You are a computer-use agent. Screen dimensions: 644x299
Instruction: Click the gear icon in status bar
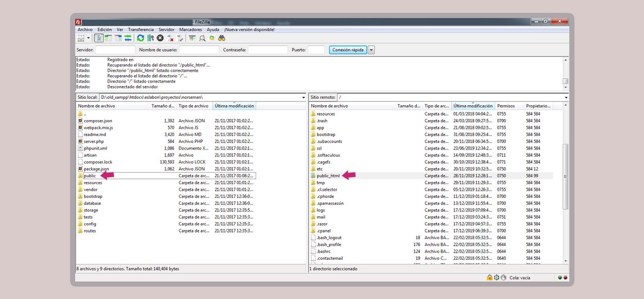[x=497, y=277]
